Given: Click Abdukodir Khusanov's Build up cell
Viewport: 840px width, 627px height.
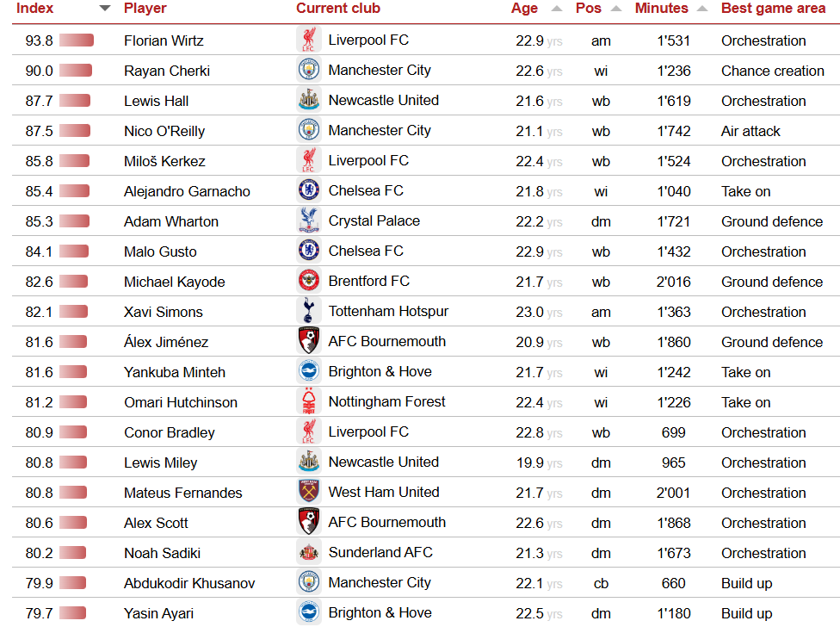Looking at the screenshot, I should coord(746,583).
